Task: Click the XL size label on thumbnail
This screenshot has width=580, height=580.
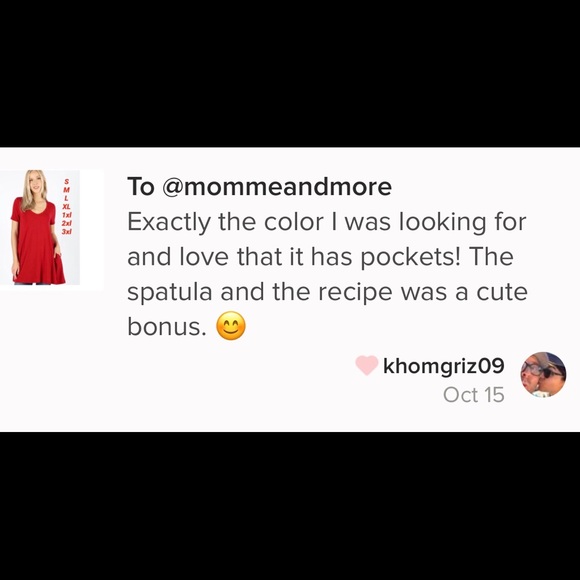Action: 67,207
